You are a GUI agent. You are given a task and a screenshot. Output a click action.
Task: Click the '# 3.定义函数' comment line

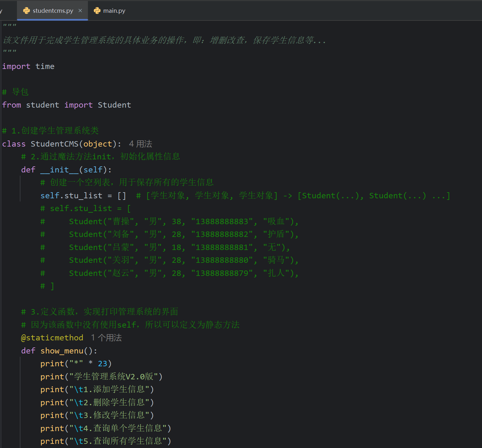99,312
